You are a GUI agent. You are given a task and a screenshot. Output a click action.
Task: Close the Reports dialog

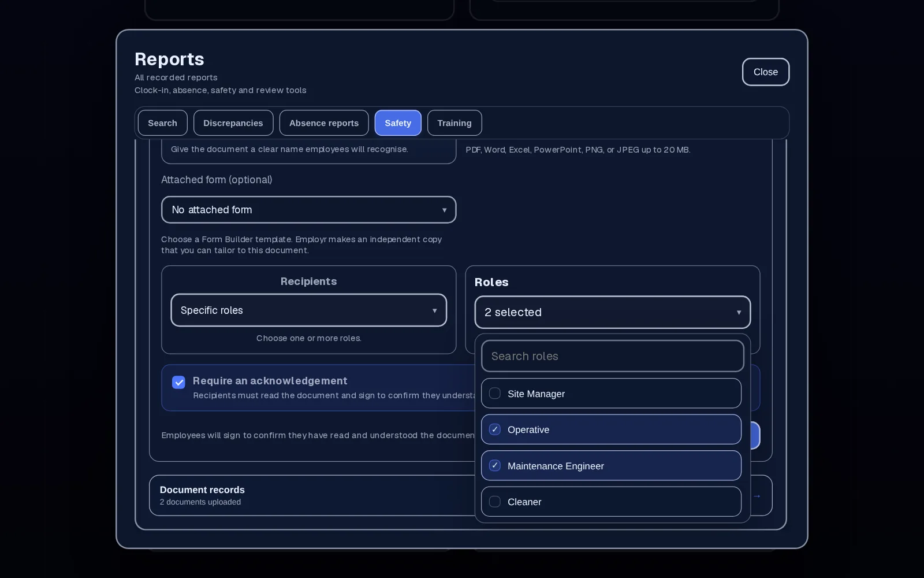(x=766, y=72)
